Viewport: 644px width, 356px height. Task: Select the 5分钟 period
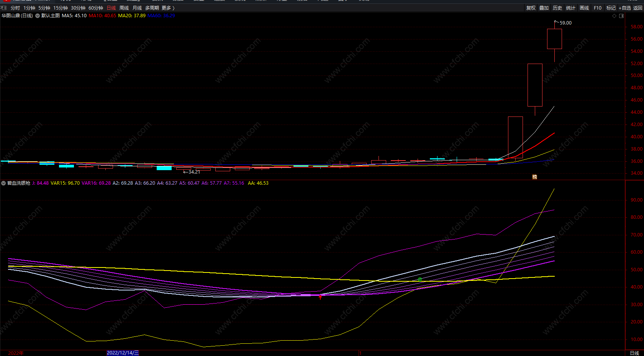[x=44, y=8]
